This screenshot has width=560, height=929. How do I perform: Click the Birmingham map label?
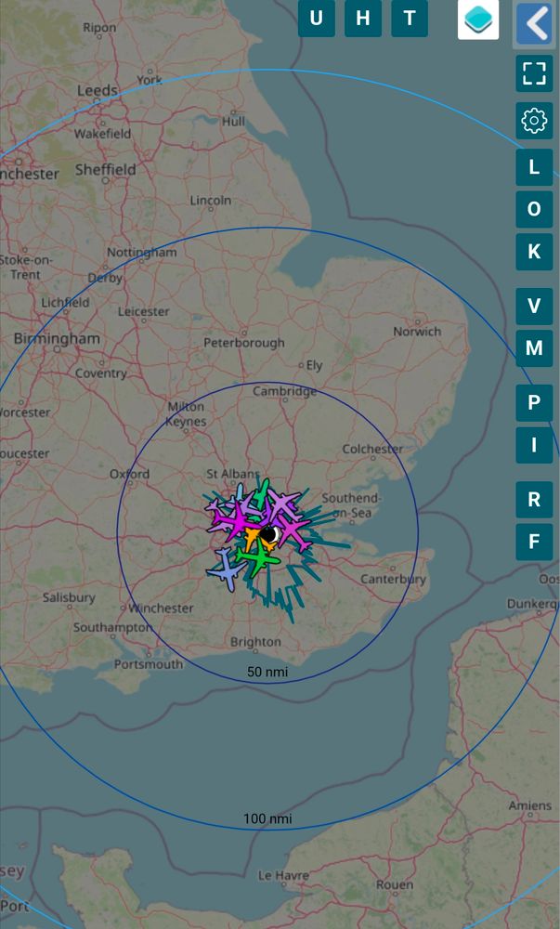click(x=57, y=339)
